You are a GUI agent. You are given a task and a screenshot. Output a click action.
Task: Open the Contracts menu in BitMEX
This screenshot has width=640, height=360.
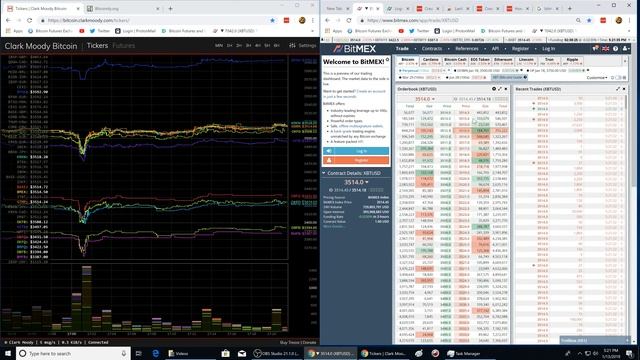[432, 49]
